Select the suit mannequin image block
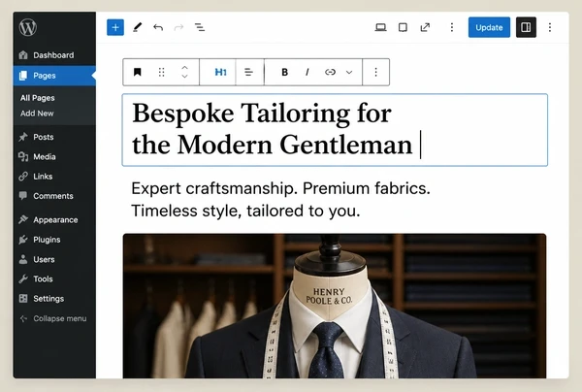Screen dimensions: 582x392 pos(335,306)
